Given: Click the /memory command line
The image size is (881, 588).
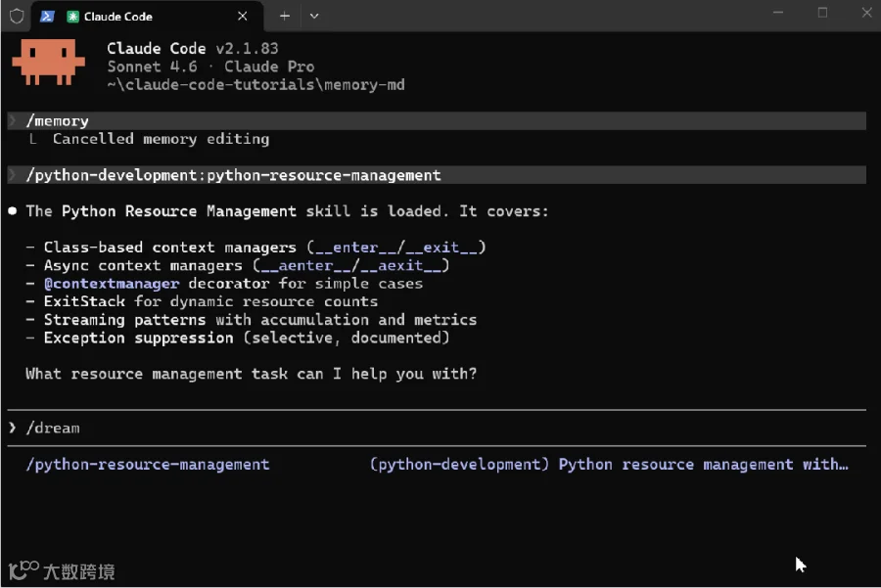Looking at the screenshot, I should pyautogui.click(x=437, y=120).
